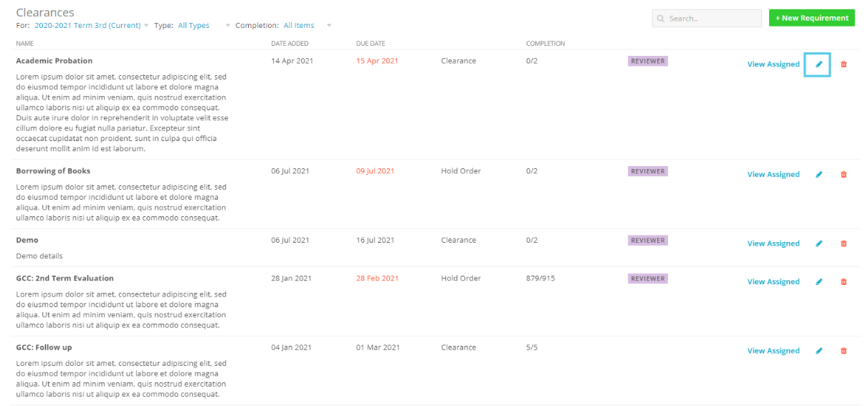This screenshot has width=868, height=406.
Task: Delete the Borrowing of Books requirement
Action: pos(843,175)
